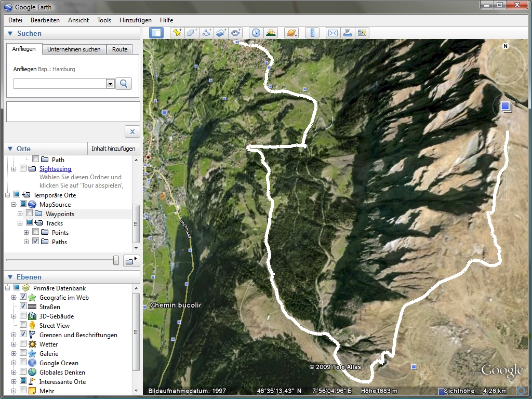Open the Bearbeiten menu
Image resolution: width=532 pixels, height=399 pixels.
(x=45, y=20)
